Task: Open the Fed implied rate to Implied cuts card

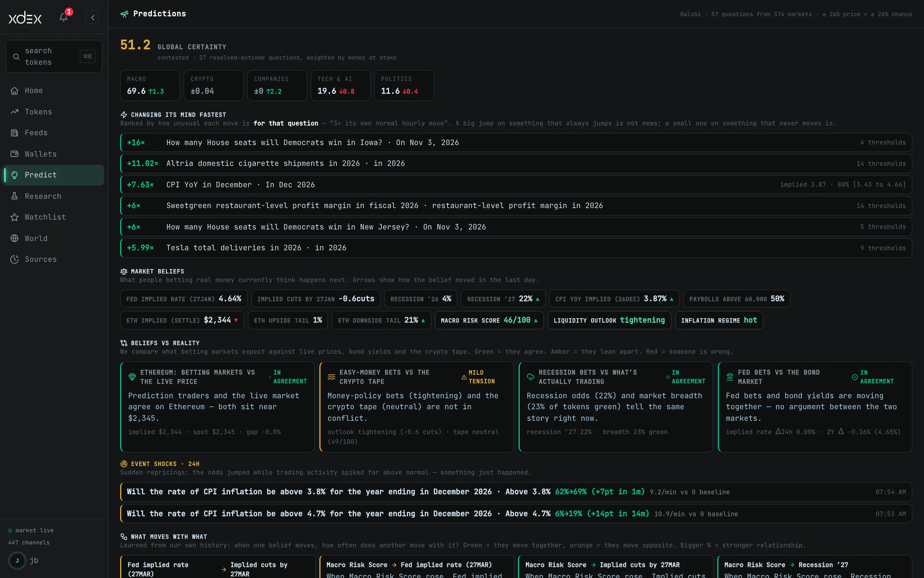Action: click(218, 567)
